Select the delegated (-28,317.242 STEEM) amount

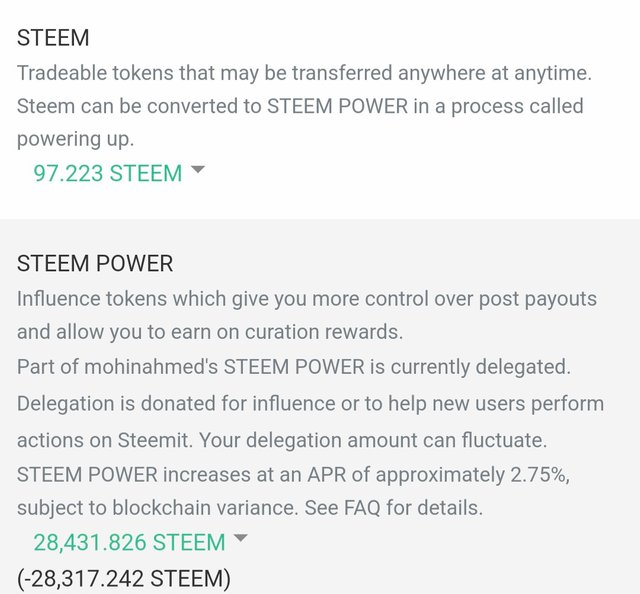coord(124,578)
